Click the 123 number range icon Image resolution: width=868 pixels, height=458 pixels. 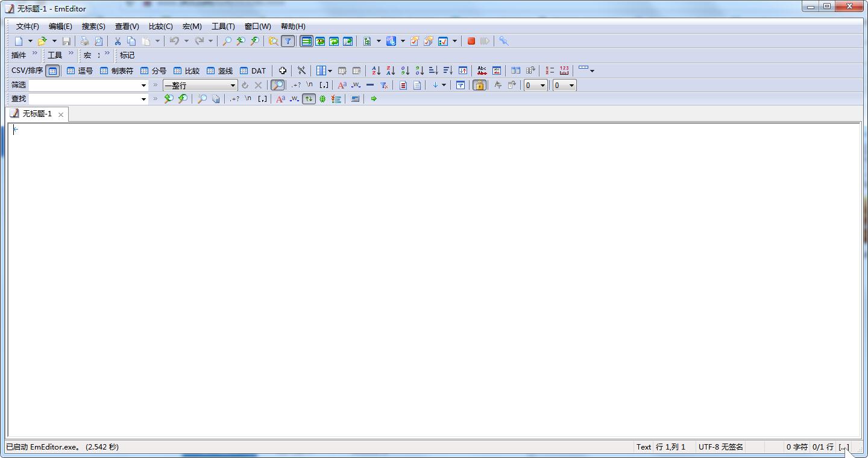564,71
